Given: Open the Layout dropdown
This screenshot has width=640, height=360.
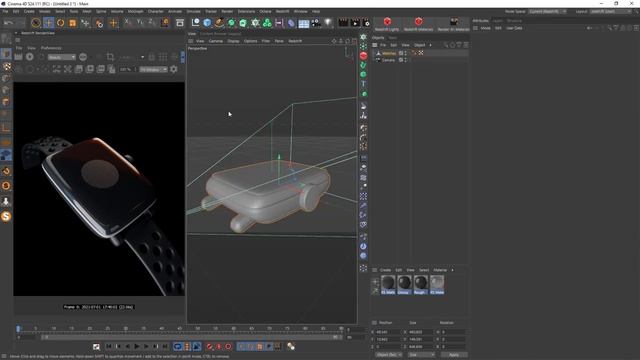Looking at the screenshot, I should pyautogui.click(x=611, y=11).
